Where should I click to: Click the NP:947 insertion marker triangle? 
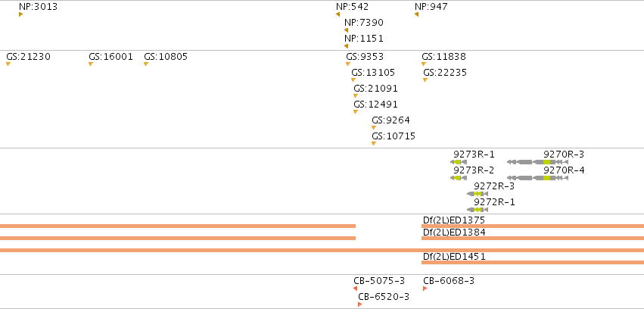pyautogui.click(x=416, y=14)
